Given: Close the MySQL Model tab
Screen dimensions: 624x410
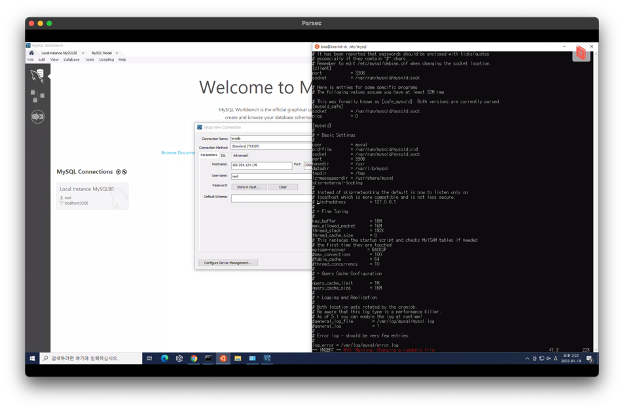Looking at the screenshot, I should tap(117, 53).
